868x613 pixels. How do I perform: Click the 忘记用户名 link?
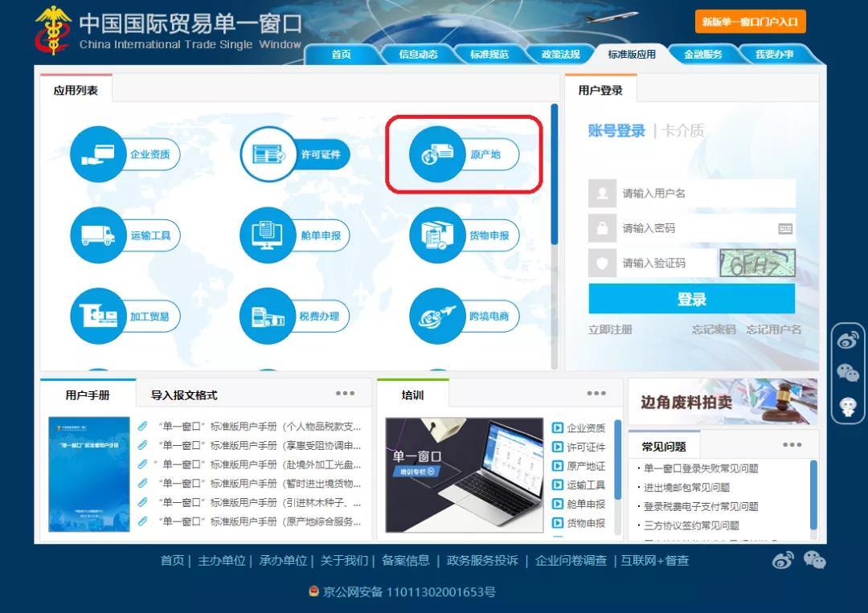pos(773,329)
